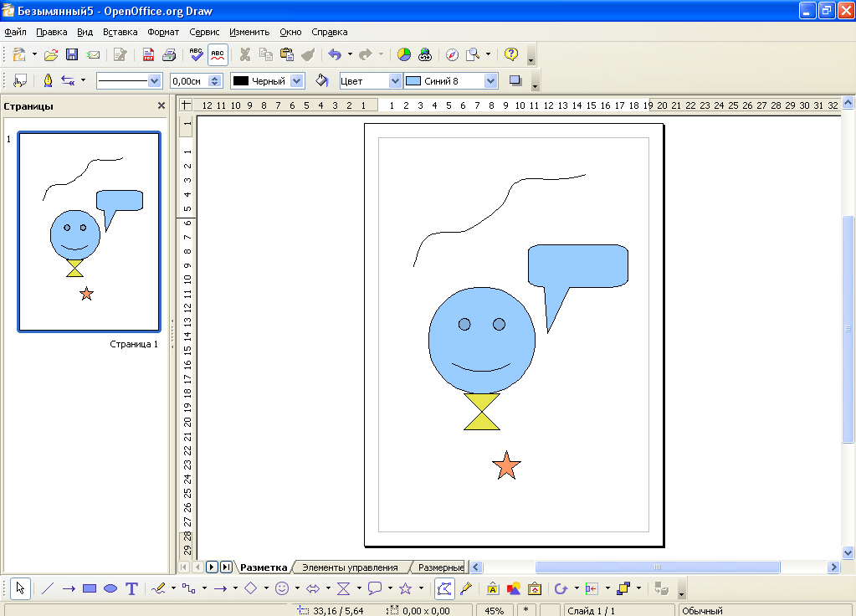Expand the fill color list Синий 8
This screenshot has width=856, height=616.
pos(490,81)
